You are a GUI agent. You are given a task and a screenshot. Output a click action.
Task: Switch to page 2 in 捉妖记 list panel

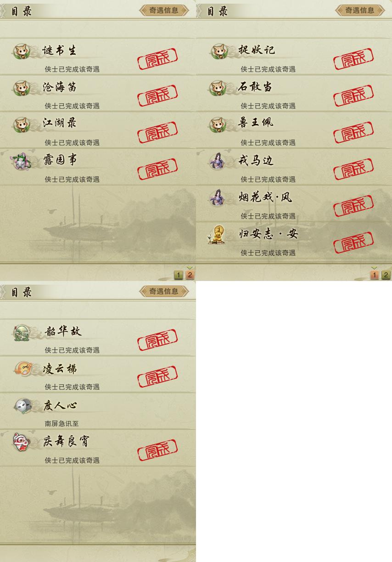(386, 275)
